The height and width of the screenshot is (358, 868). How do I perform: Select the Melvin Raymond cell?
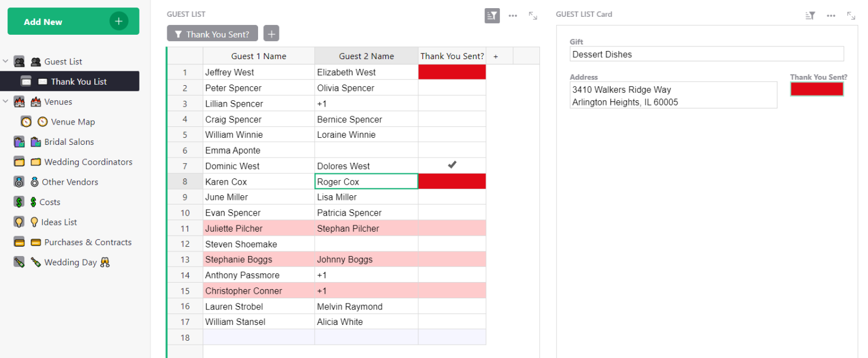[x=366, y=306]
